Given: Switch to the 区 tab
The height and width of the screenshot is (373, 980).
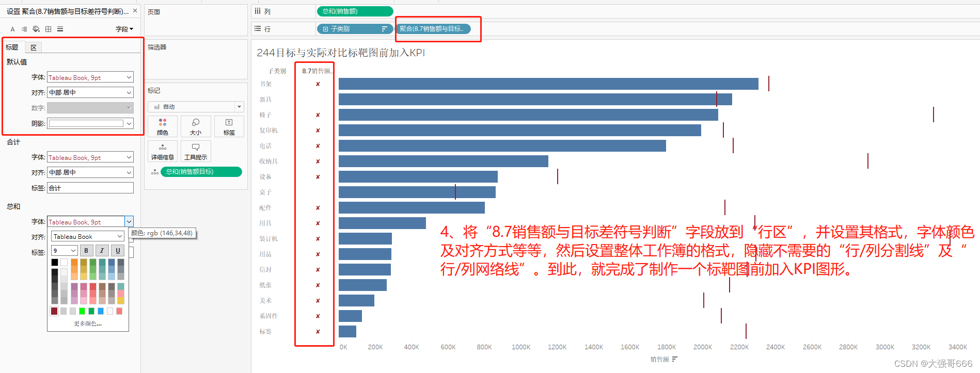Looking at the screenshot, I should 34,47.
